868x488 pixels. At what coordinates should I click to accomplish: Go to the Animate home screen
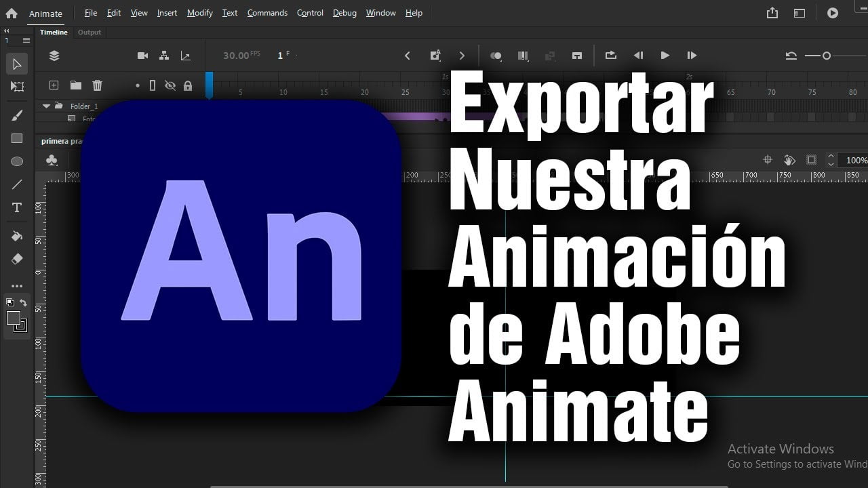point(12,13)
